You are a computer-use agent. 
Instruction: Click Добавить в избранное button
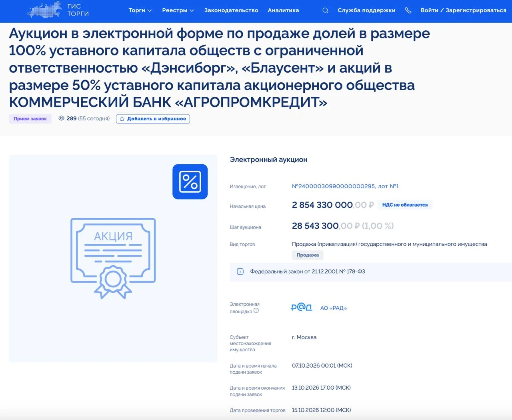pyautogui.click(x=153, y=119)
